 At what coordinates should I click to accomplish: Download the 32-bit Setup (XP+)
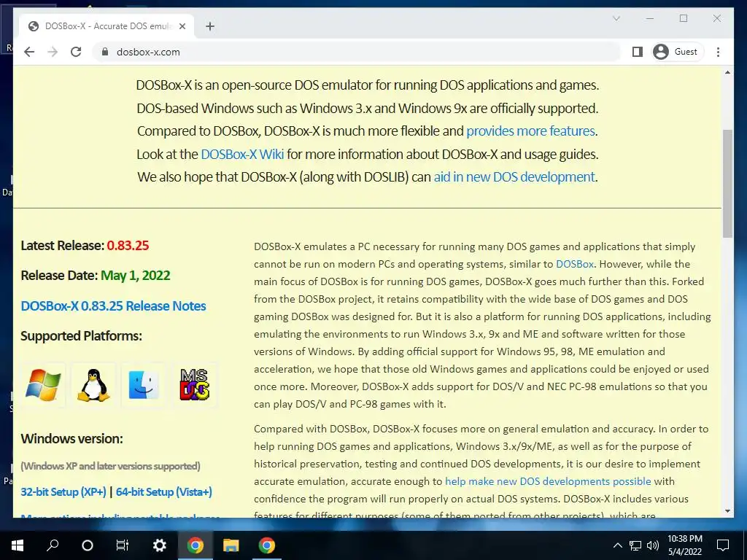pyautogui.click(x=63, y=492)
